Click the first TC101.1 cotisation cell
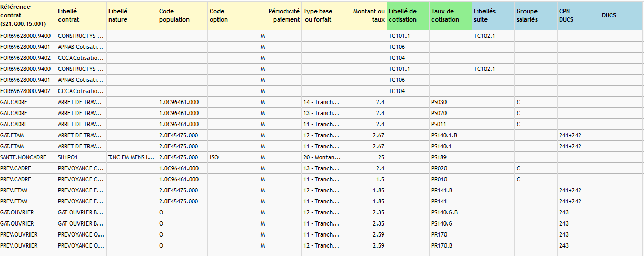 coord(408,36)
